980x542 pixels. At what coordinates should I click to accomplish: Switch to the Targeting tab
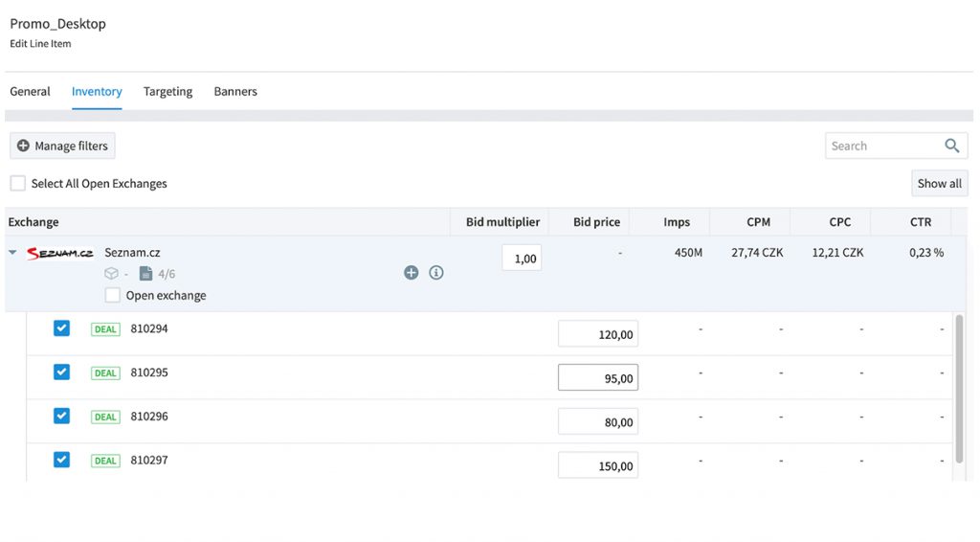pos(167,91)
